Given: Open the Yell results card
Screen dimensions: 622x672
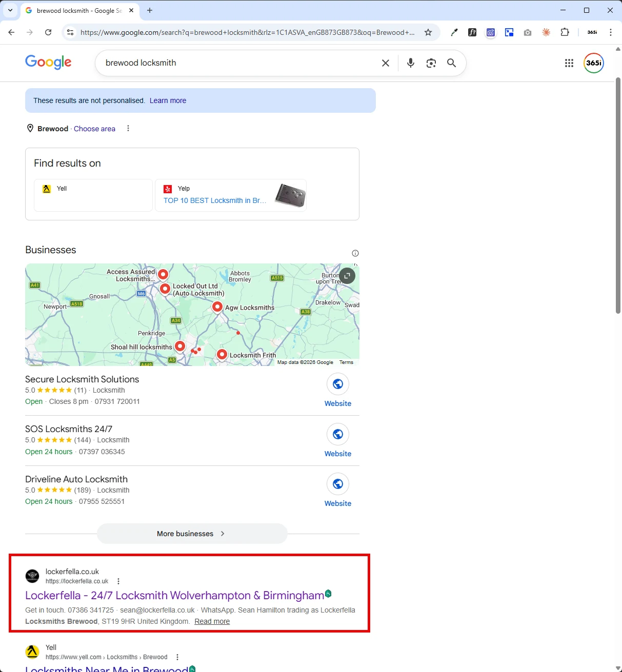Looking at the screenshot, I should [x=93, y=195].
